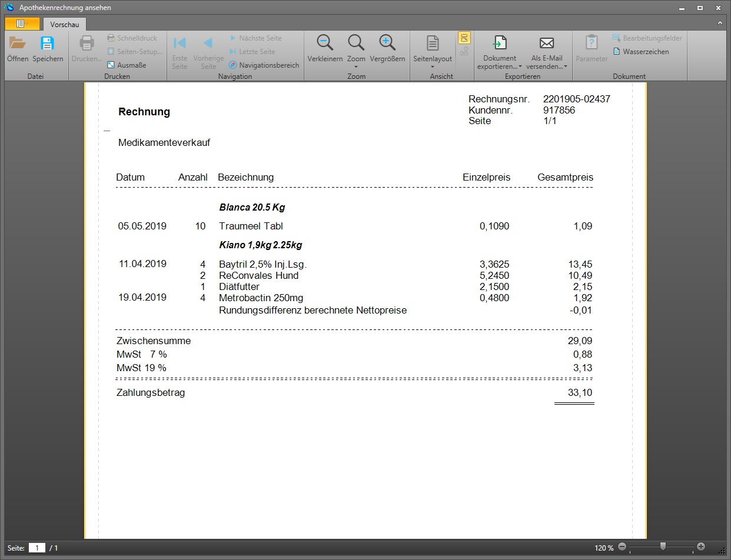Go to the Erste Seite
731x560 pixels.
tap(180, 52)
